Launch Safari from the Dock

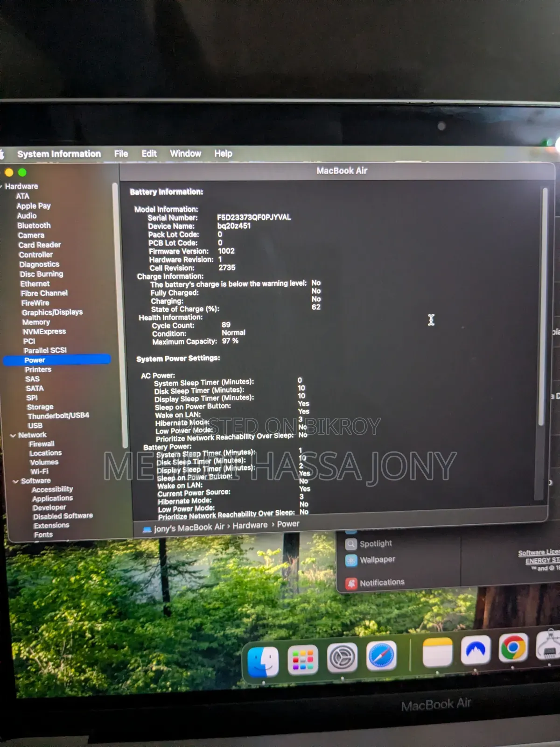pos(381,655)
